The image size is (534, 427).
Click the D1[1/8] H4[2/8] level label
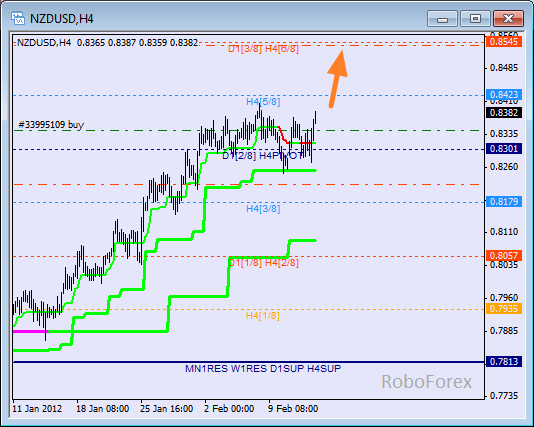[x=263, y=263]
